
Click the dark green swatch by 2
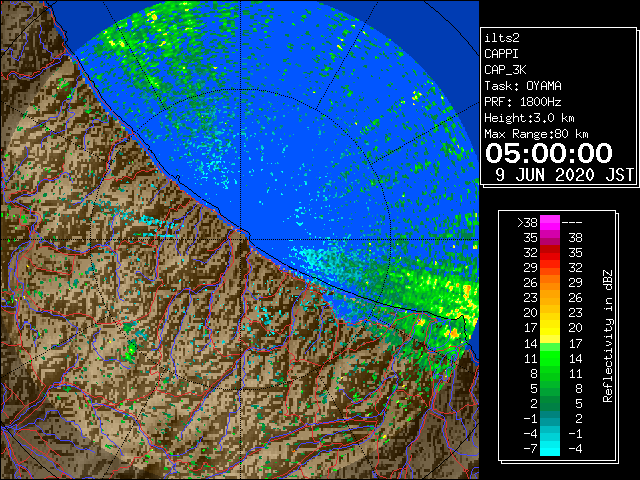pos(550,403)
